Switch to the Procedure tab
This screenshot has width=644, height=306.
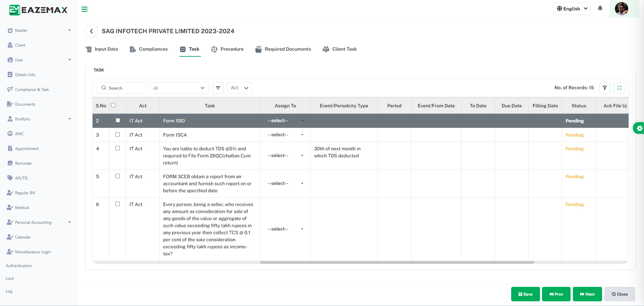click(x=227, y=49)
